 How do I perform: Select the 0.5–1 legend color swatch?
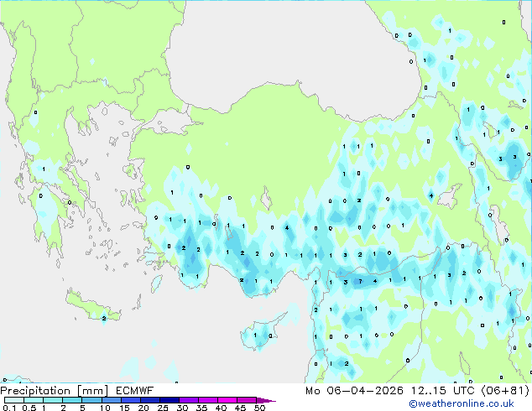pyautogui.click(x=34, y=400)
